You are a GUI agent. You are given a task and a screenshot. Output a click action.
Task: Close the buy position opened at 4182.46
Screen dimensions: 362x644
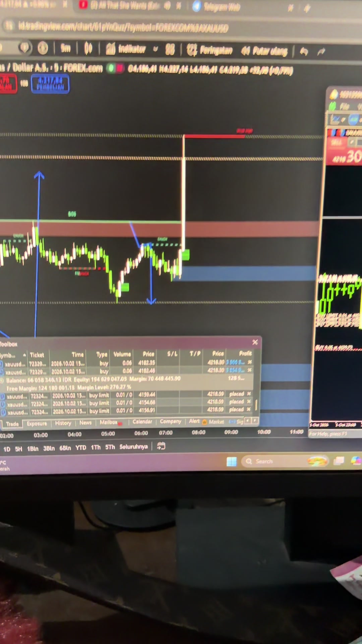point(249,370)
